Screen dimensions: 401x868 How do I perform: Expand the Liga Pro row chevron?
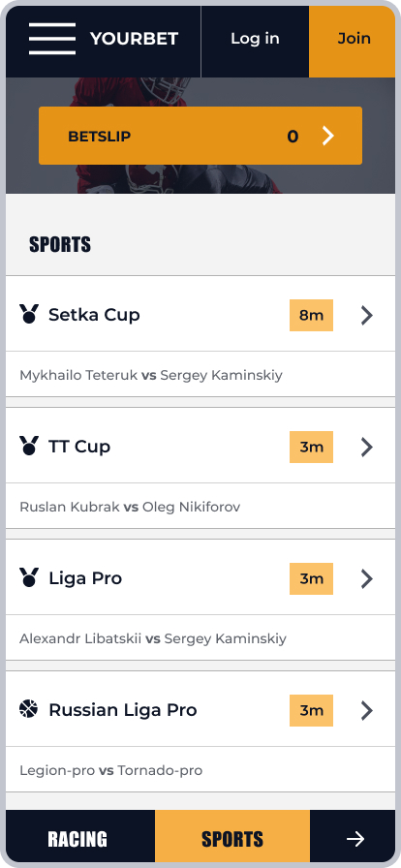367,578
